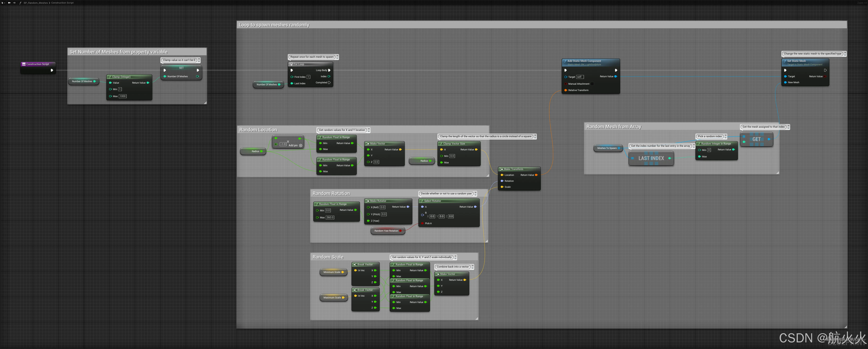Image resolution: width=868 pixels, height=349 pixels.
Task: Click the Set Static Mesh function icon
Action: (785, 61)
